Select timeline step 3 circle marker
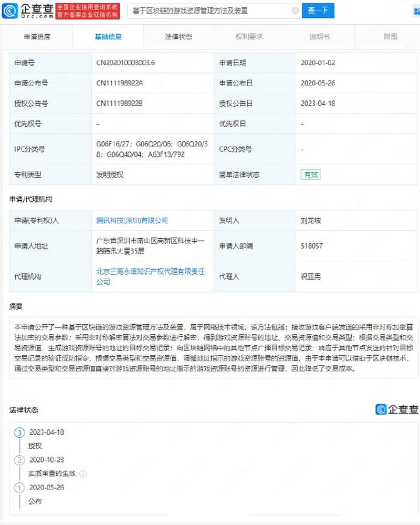420x525 pixels. (x=19, y=433)
